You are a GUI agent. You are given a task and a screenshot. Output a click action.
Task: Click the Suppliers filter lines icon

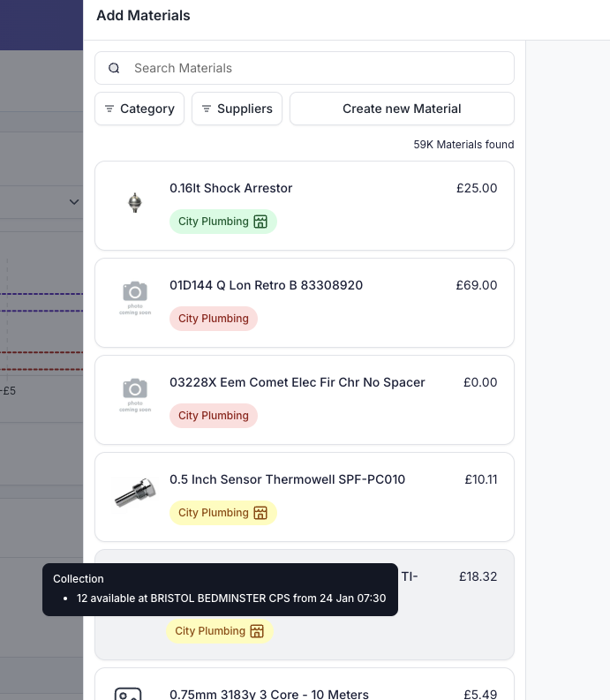(206, 109)
